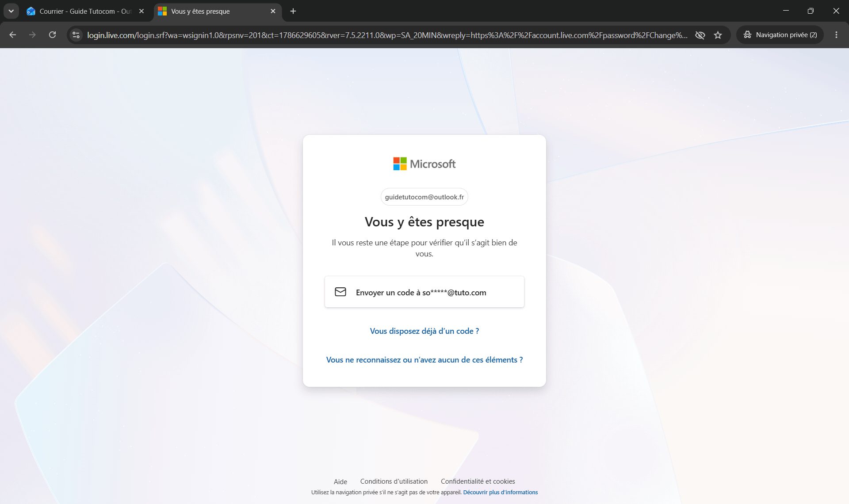849x504 pixels.
Task: Open a new browser tab
Action: pyautogui.click(x=293, y=11)
